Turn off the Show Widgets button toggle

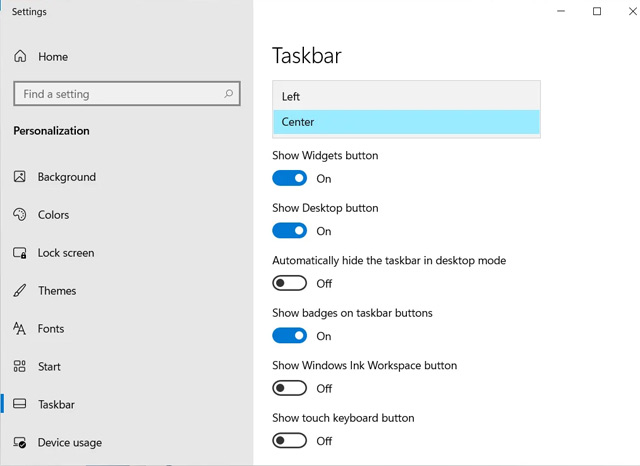click(x=289, y=178)
